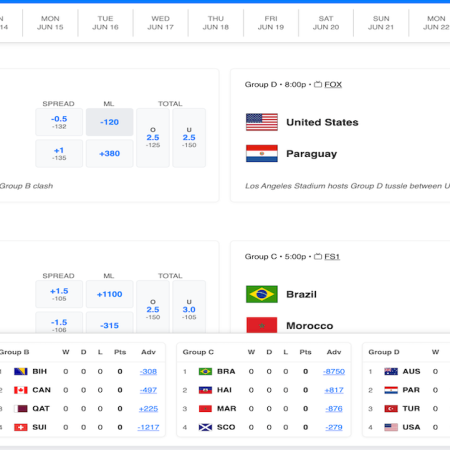450x450 pixels.
Task: Open QAT advance odds +225
Action: click(148, 409)
